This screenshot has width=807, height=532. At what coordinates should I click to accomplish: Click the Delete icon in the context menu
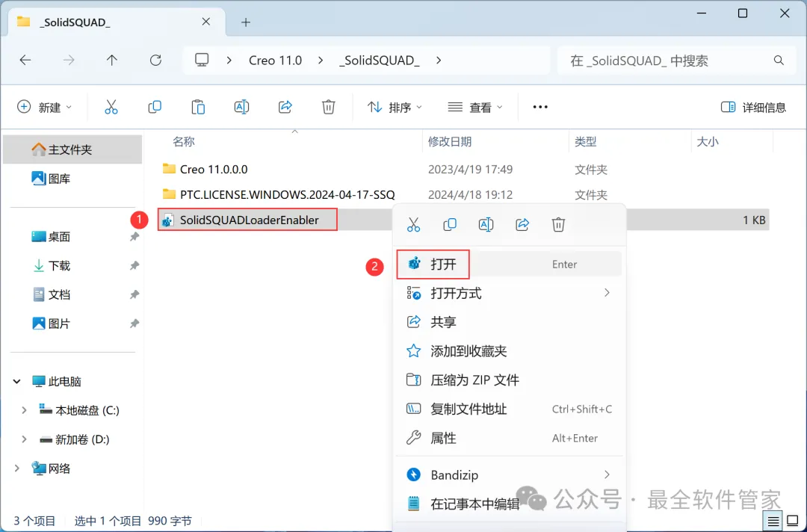coord(558,224)
